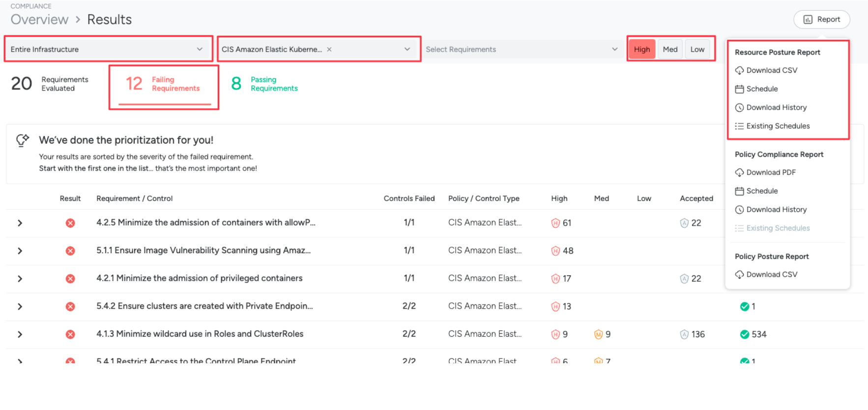Open the Select Requirements dropdown
Viewport: 868px width, 410px height.
522,49
